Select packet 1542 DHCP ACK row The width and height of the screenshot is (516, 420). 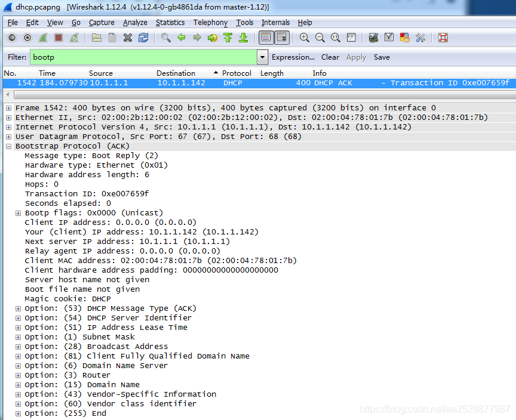point(259,83)
